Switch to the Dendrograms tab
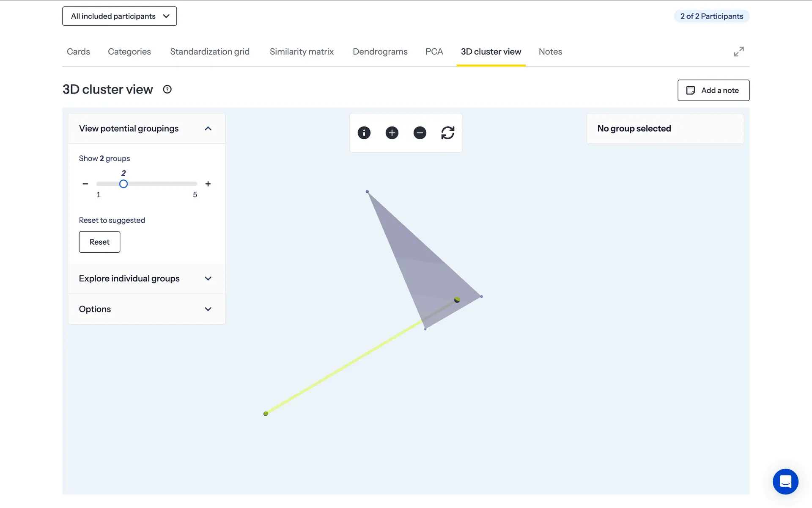Screen dimensions: 812x508 (380, 52)
